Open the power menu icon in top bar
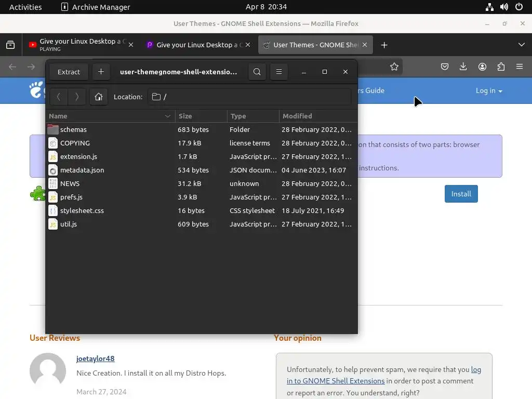 tap(519, 7)
